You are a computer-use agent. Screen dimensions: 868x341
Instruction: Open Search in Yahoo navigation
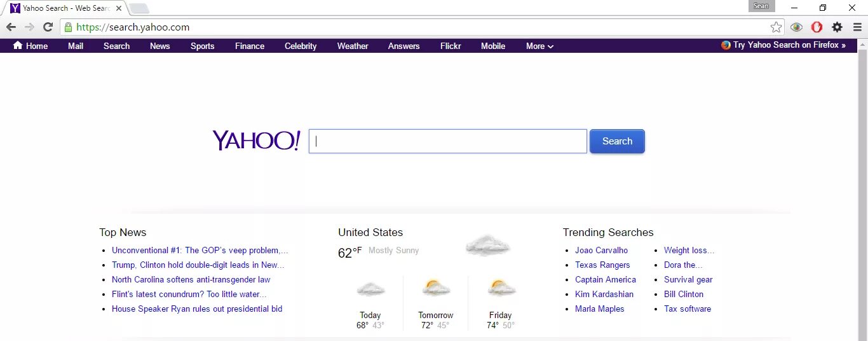click(x=116, y=46)
